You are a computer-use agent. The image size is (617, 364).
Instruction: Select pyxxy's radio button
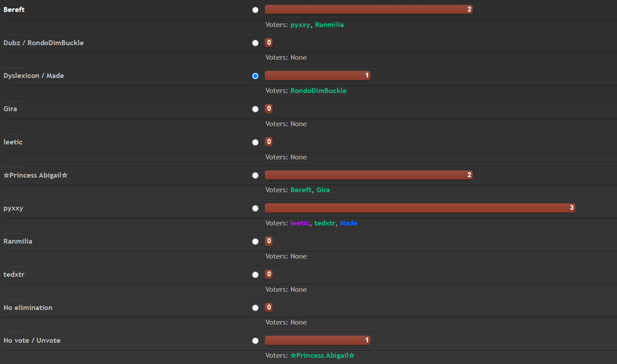click(255, 208)
